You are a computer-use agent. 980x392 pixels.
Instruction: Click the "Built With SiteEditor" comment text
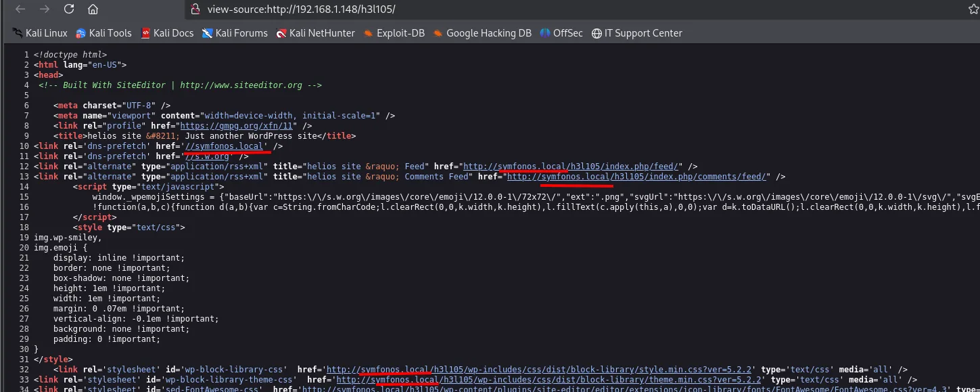181,85
